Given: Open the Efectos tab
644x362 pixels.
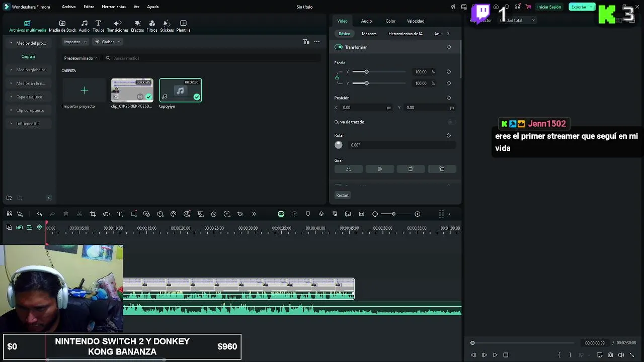Looking at the screenshot, I should click(x=137, y=26).
